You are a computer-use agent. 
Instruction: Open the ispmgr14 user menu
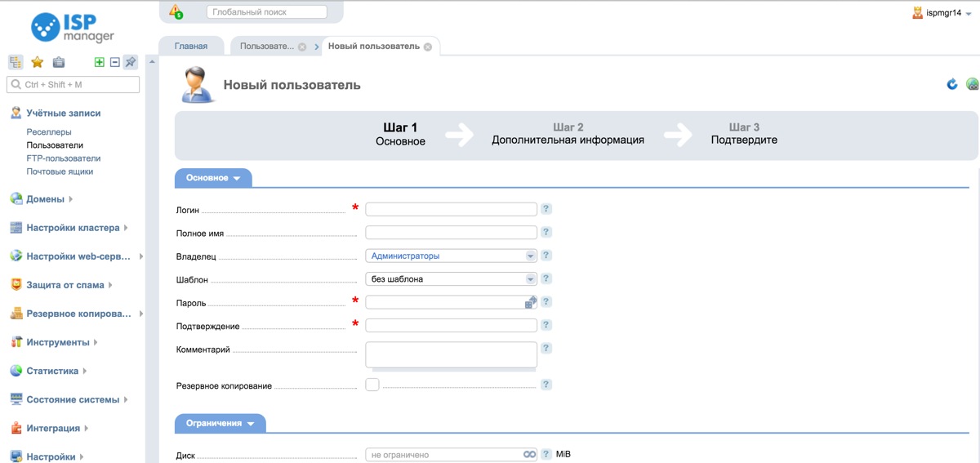coord(942,13)
